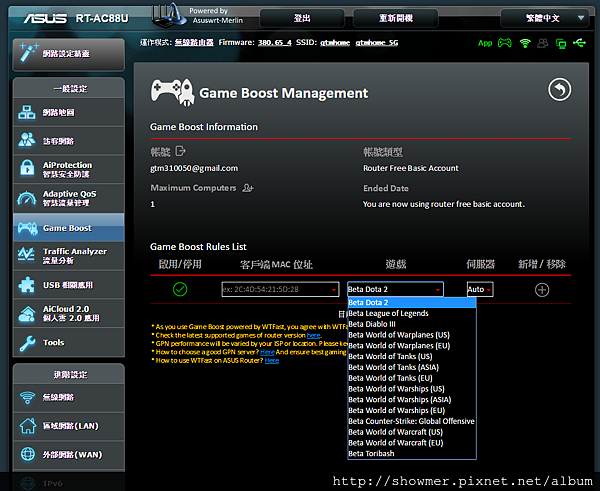Click the guest users status icon
600x491 pixels.
coord(543,43)
